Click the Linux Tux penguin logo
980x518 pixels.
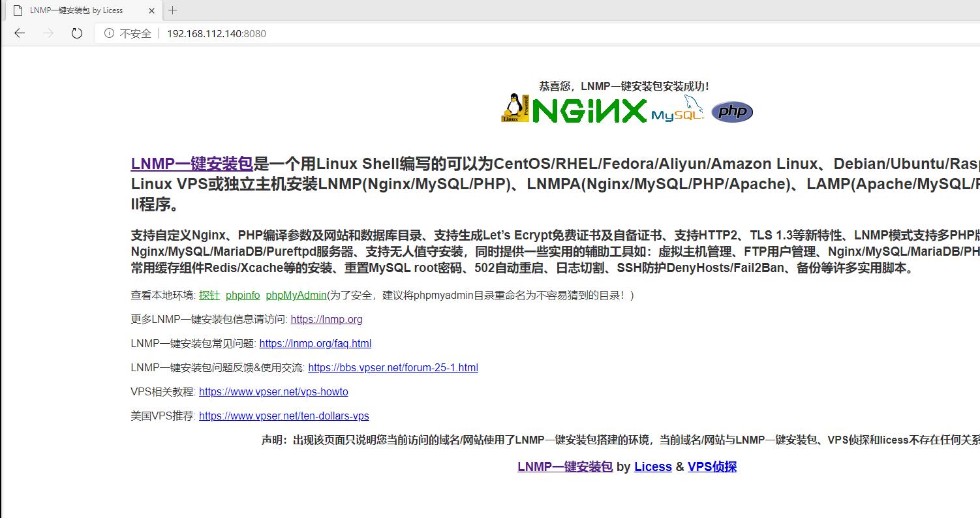point(515,108)
